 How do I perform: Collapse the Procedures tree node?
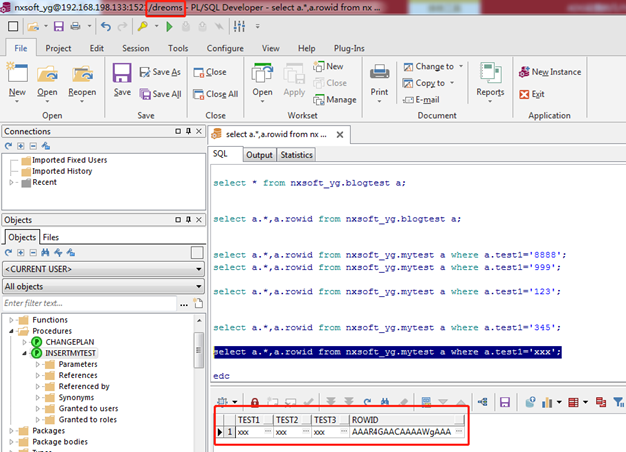point(12,331)
